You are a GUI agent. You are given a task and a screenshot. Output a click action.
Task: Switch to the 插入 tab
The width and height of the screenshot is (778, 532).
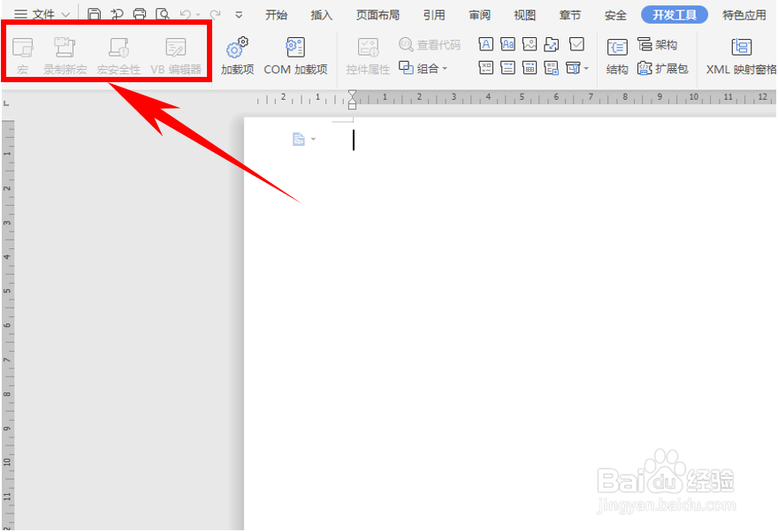(x=322, y=15)
